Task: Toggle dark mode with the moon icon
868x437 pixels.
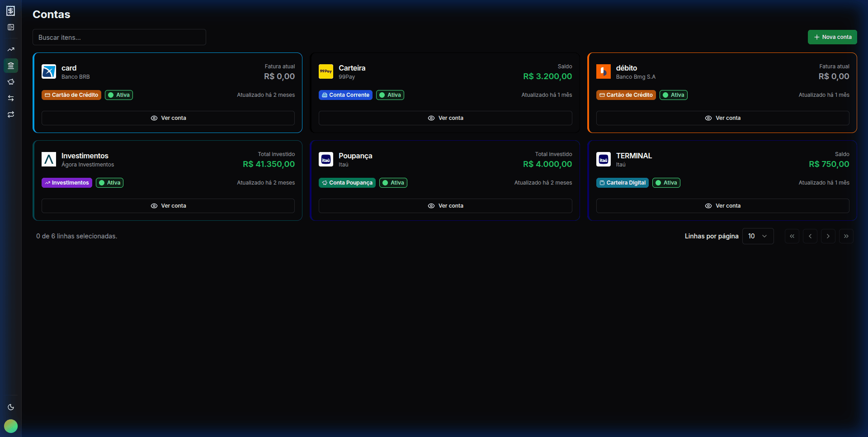Action: coord(11,407)
